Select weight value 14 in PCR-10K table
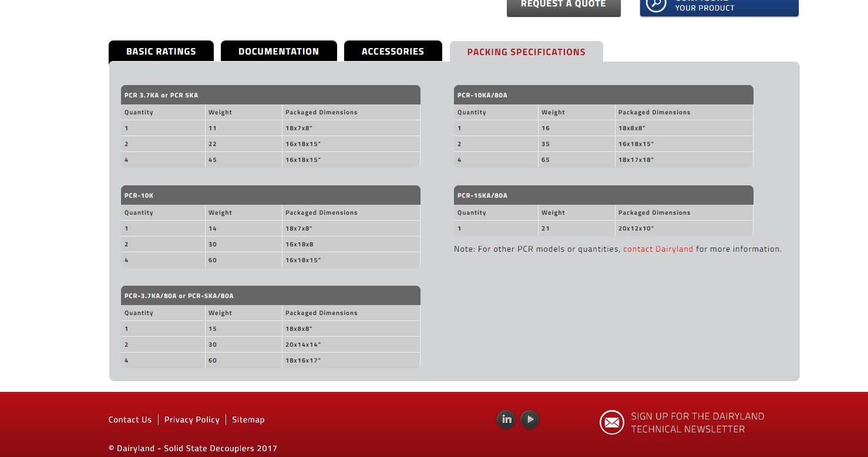The image size is (868, 457). click(244, 228)
